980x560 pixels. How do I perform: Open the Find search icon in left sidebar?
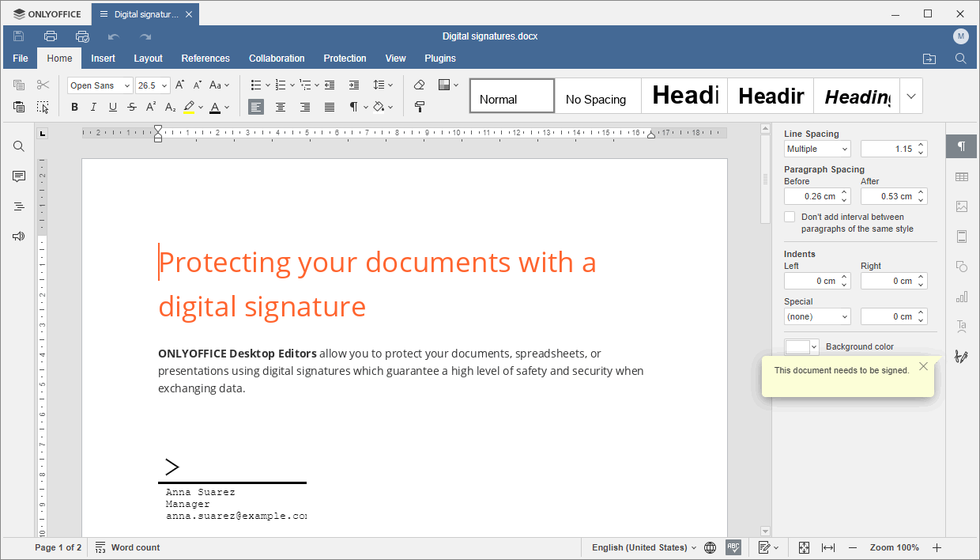(19, 146)
